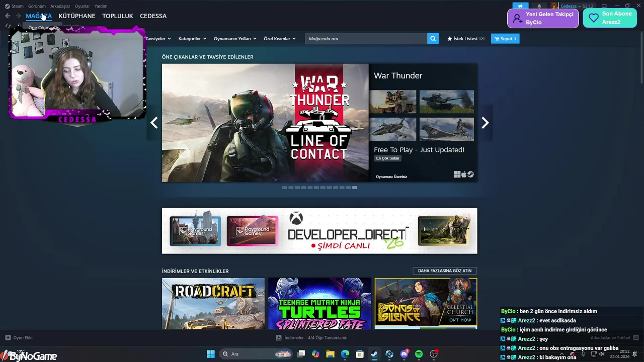Screen dimensions: 644x362
Task: Go back with the left navigation arrow
Action: [x=8, y=16]
